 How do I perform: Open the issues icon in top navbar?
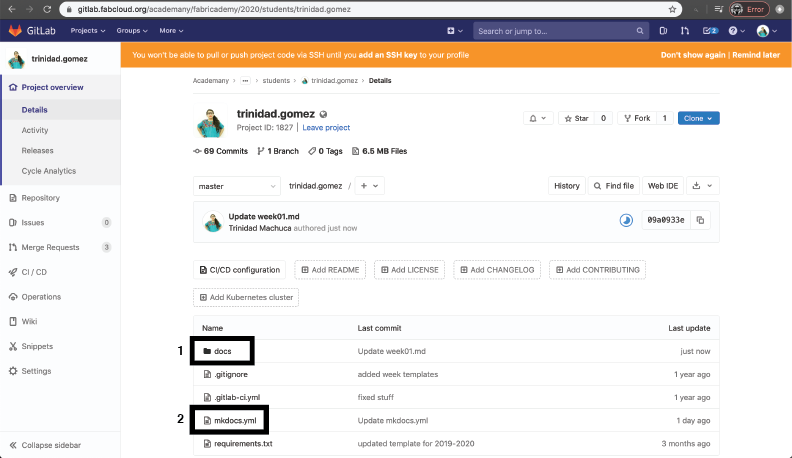[663, 31]
